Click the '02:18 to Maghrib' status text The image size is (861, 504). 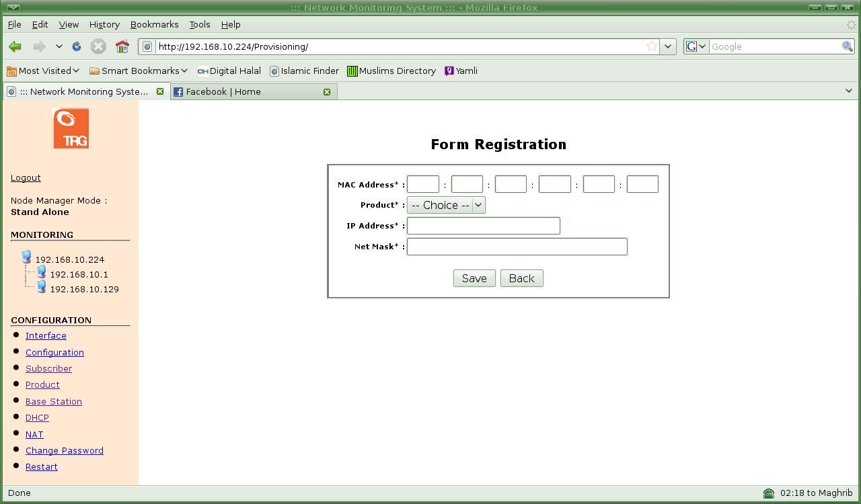[x=817, y=493]
